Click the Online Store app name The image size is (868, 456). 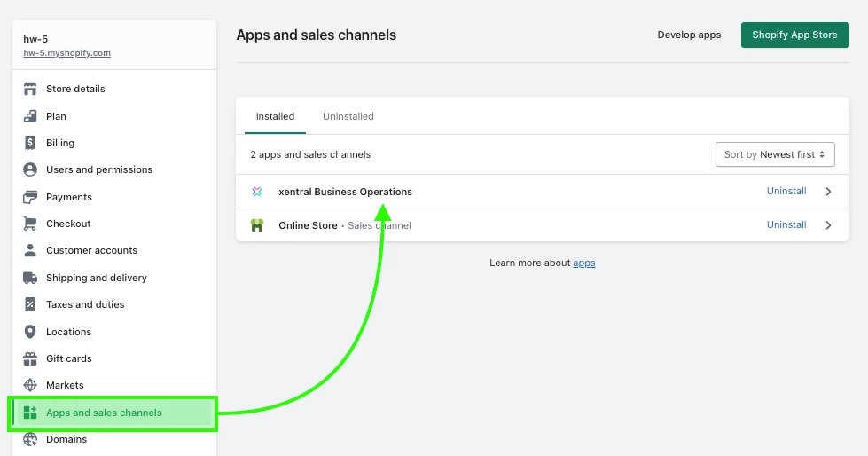coord(308,225)
